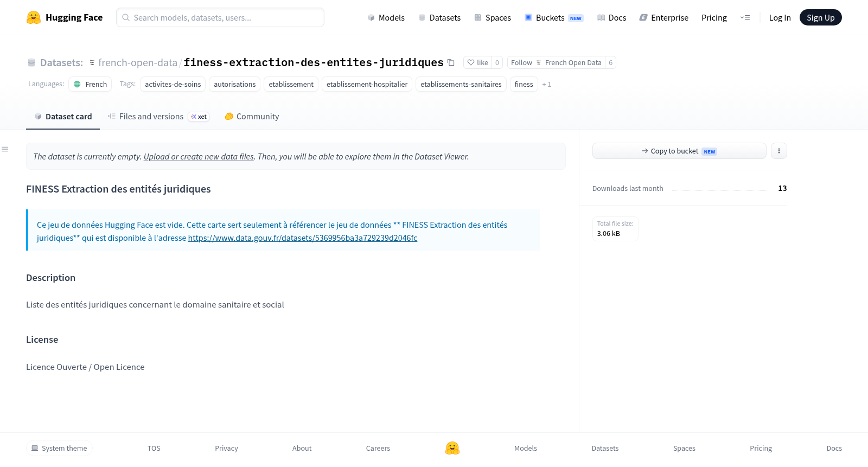Open the System theme selector
This screenshot has height=467, width=868.
(59, 448)
